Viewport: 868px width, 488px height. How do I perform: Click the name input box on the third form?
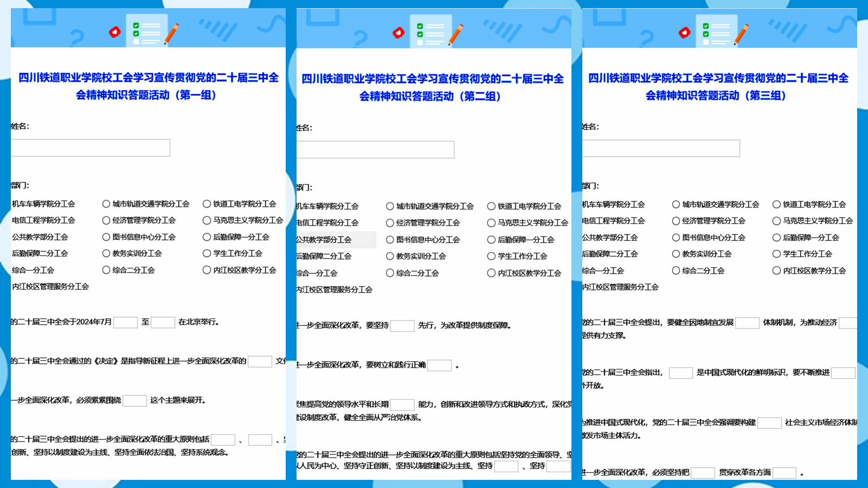click(660, 148)
